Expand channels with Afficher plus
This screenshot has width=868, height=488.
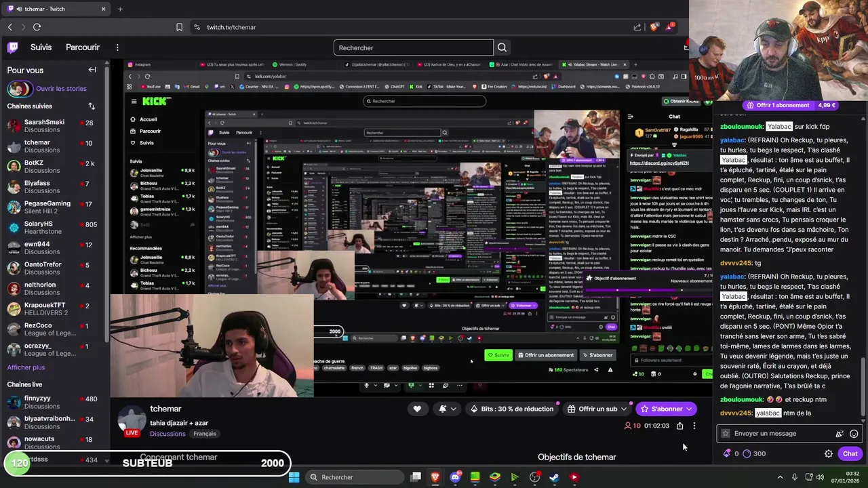tap(26, 367)
